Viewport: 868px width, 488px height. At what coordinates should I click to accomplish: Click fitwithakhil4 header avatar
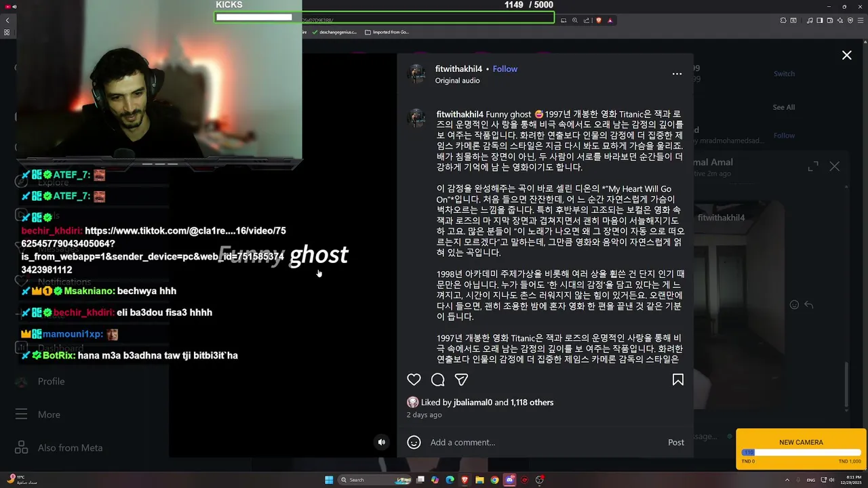point(416,74)
